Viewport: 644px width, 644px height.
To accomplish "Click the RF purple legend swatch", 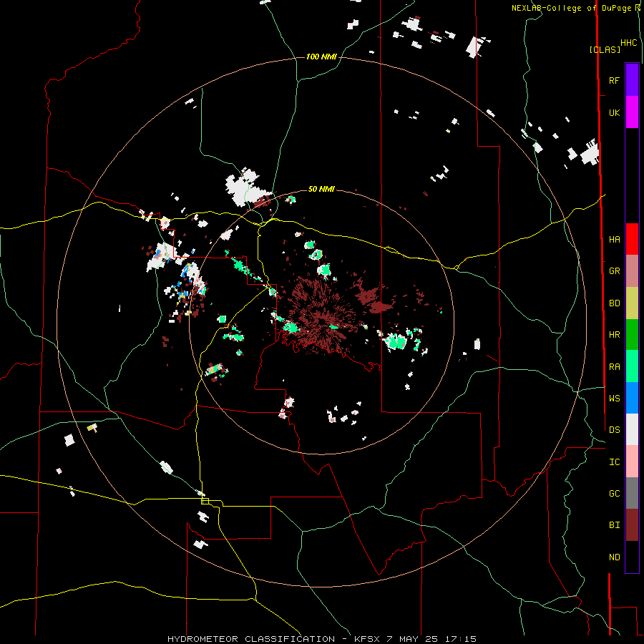I will tap(632, 80).
